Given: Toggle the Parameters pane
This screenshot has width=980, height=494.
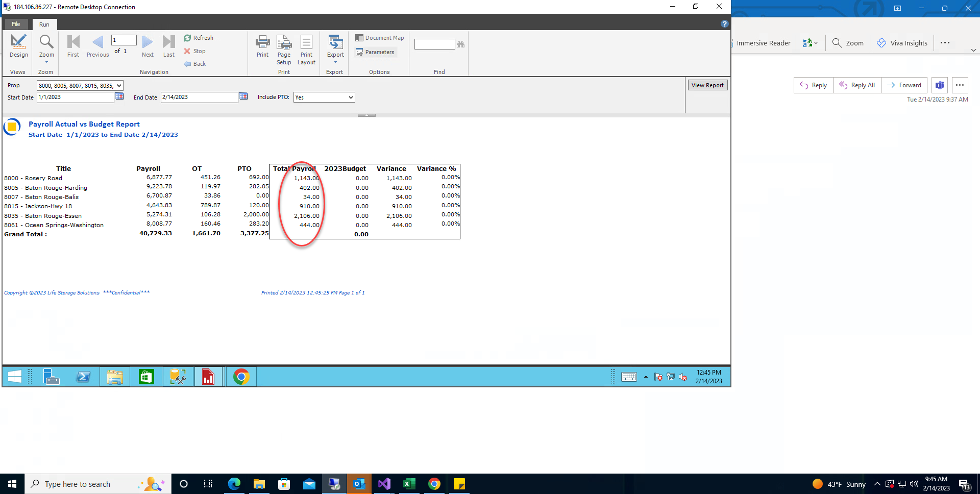Looking at the screenshot, I should (x=375, y=52).
